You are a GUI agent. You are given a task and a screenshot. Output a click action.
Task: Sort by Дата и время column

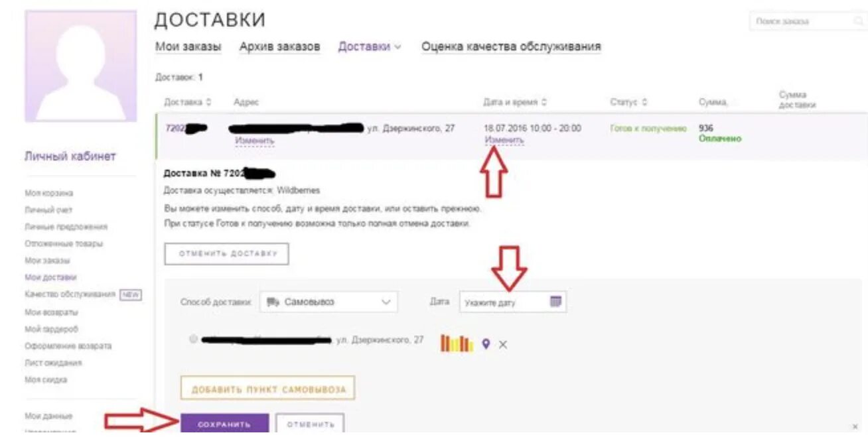pyautogui.click(x=516, y=102)
